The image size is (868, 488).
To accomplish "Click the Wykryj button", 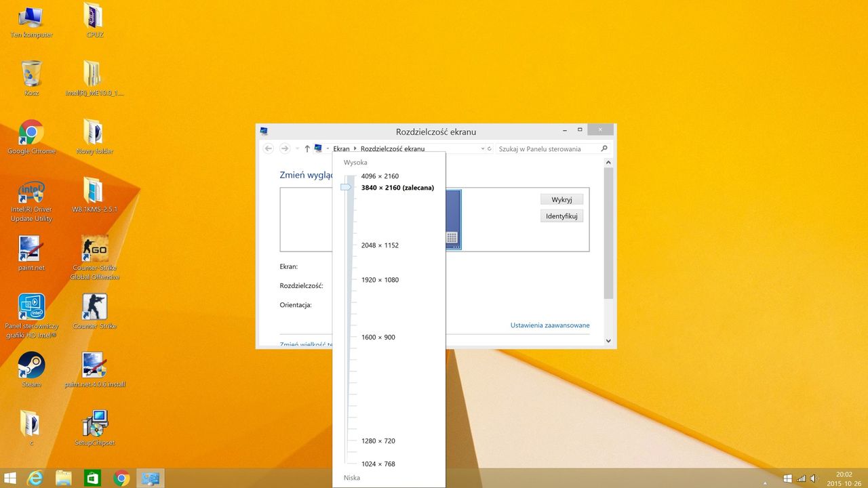I will coord(561,199).
